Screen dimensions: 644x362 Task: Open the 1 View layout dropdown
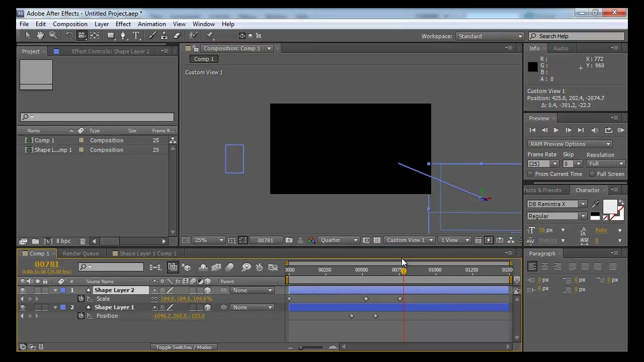click(x=455, y=240)
